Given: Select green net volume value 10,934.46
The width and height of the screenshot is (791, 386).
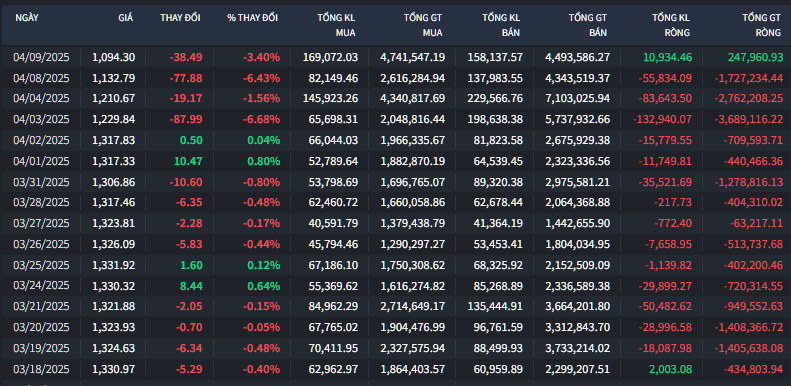Looking at the screenshot, I should tap(667, 57).
